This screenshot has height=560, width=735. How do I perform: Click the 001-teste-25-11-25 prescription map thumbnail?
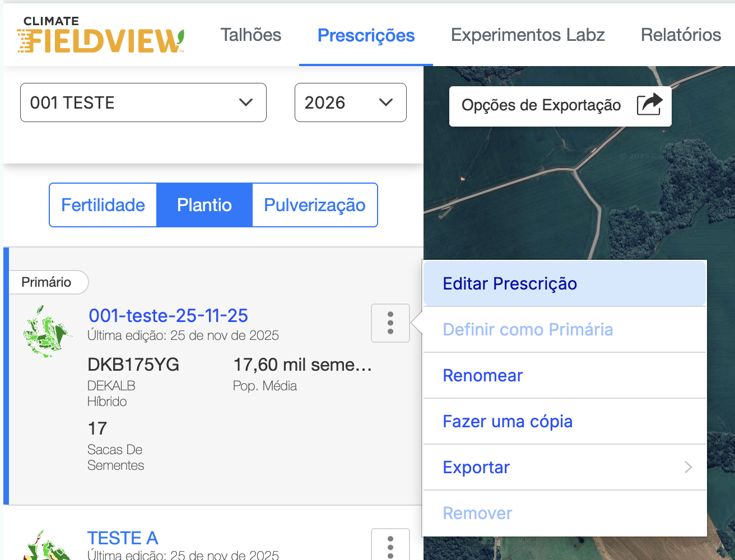47,332
